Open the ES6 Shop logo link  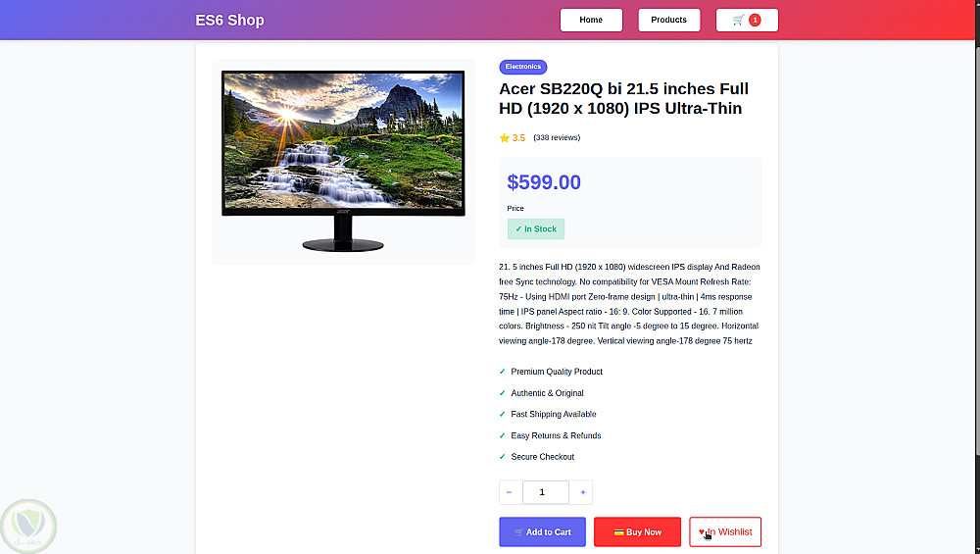tap(230, 20)
